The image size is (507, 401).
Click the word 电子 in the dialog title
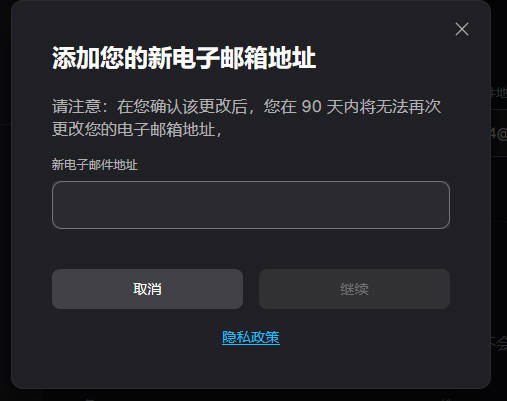[196, 58]
